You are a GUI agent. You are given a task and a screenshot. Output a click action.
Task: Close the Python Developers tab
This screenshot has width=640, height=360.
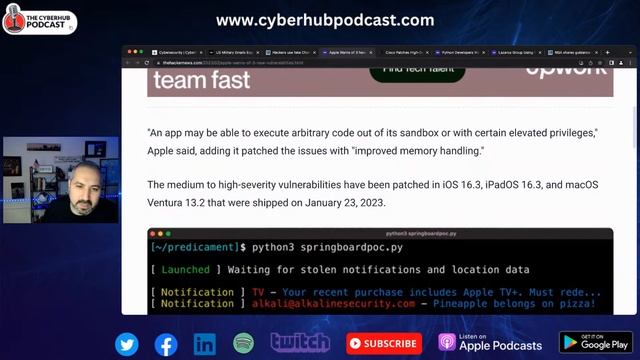point(484,53)
